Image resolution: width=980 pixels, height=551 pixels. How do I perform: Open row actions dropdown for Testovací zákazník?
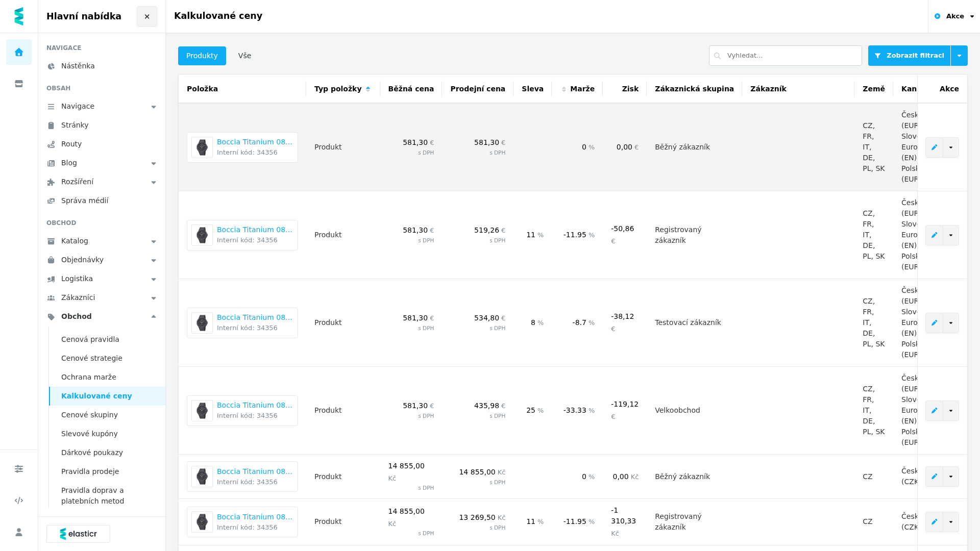[x=951, y=323]
